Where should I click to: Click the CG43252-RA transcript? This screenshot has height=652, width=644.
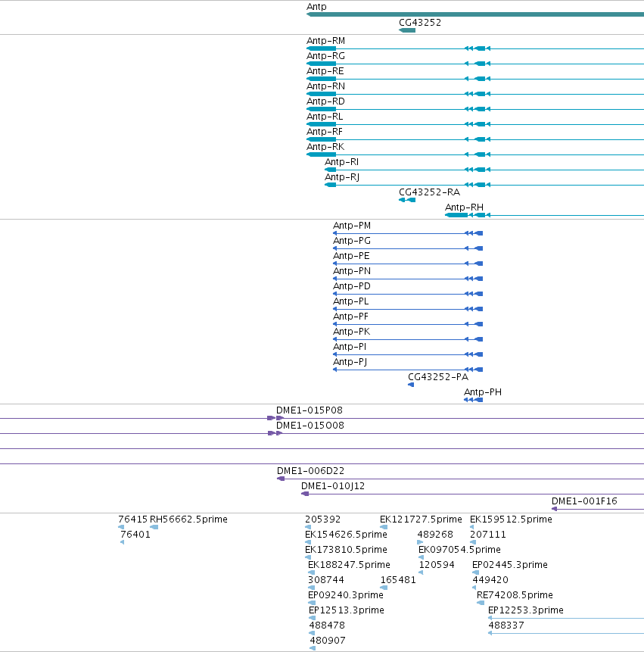point(407,200)
